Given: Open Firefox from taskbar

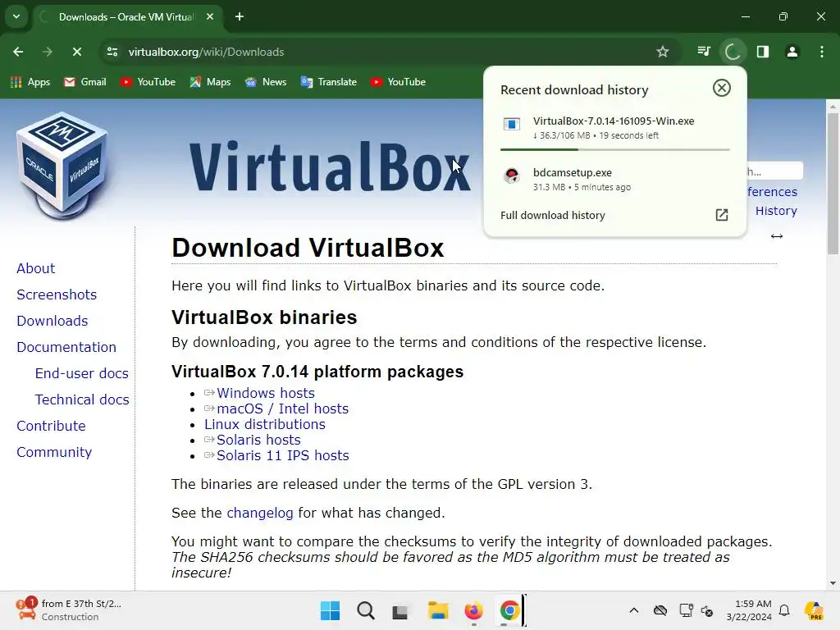Looking at the screenshot, I should (473, 610).
